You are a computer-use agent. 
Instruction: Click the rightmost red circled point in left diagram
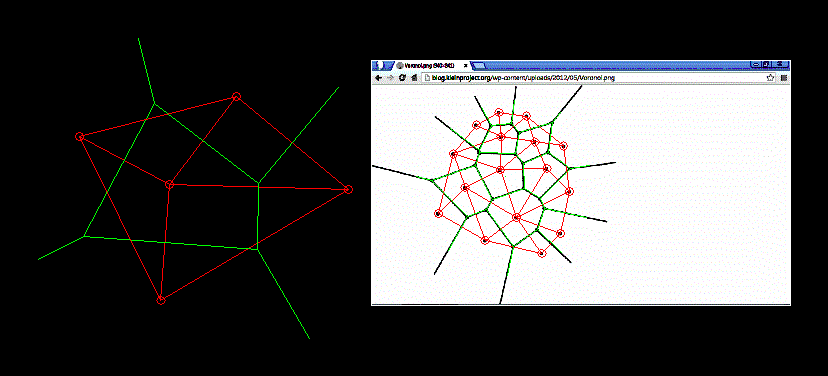(x=348, y=189)
